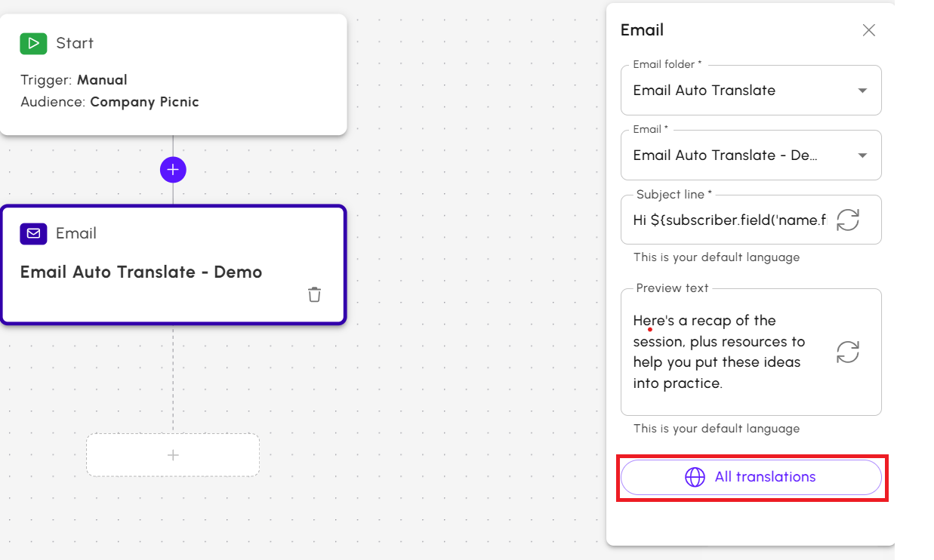Click the Trigger Manual text

(x=74, y=80)
